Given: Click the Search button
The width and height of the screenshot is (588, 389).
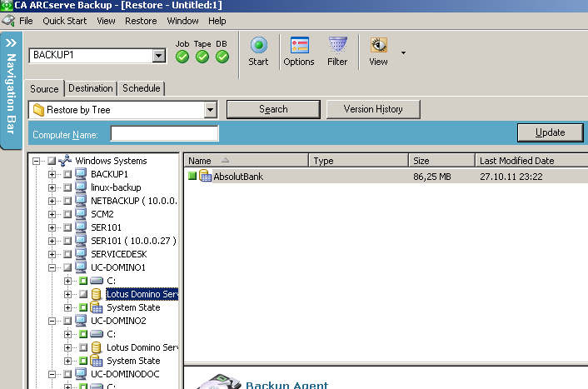Looking at the screenshot, I should (273, 109).
